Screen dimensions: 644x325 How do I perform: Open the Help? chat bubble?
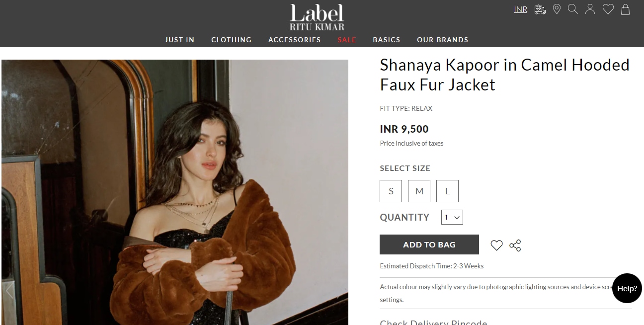tap(627, 288)
